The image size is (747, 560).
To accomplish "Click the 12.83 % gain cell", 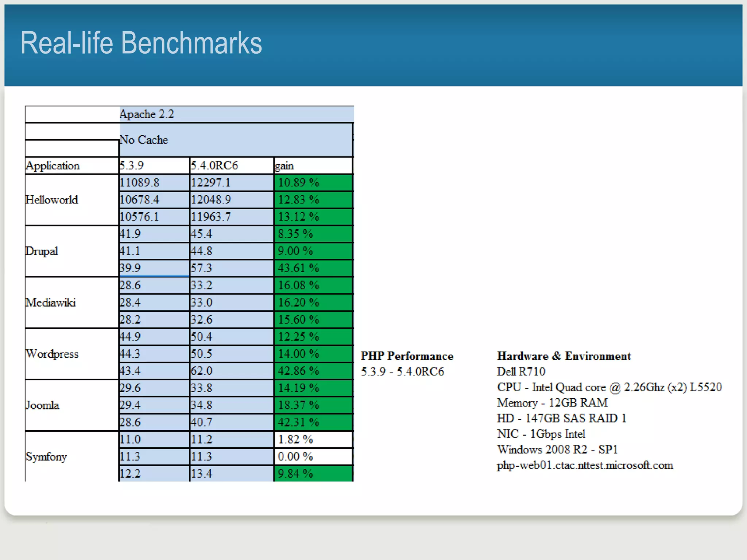I will [x=313, y=200].
